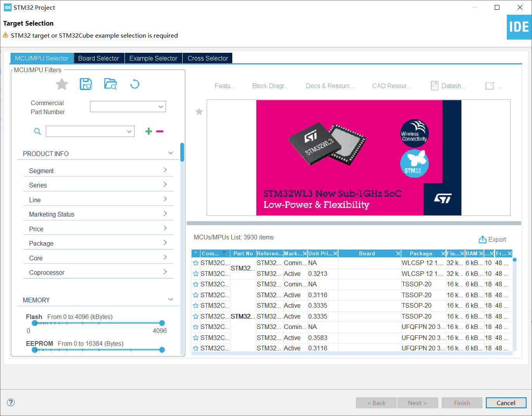Image resolution: width=532 pixels, height=416 pixels.
Task: Click the help question mark icon
Action: [11, 402]
